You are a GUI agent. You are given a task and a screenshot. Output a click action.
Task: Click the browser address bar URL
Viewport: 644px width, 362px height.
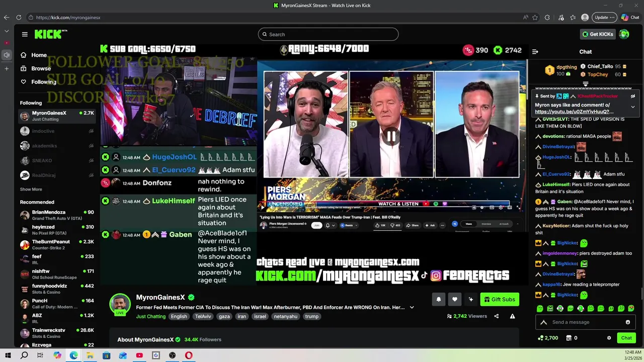click(x=68, y=17)
